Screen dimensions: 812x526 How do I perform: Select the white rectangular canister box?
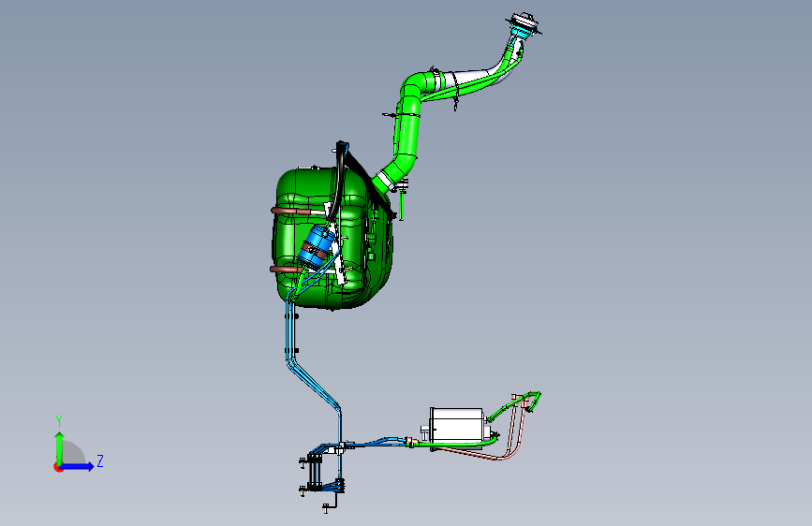coord(458,425)
